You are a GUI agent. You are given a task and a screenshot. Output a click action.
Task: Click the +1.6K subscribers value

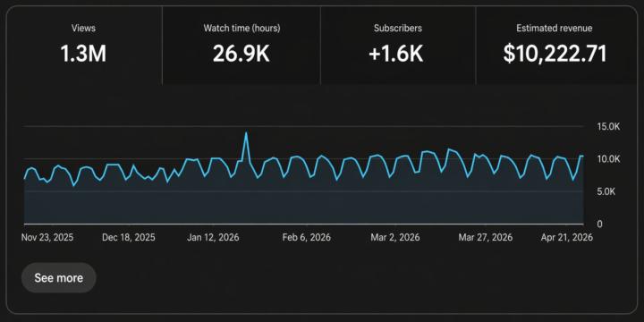click(396, 54)
